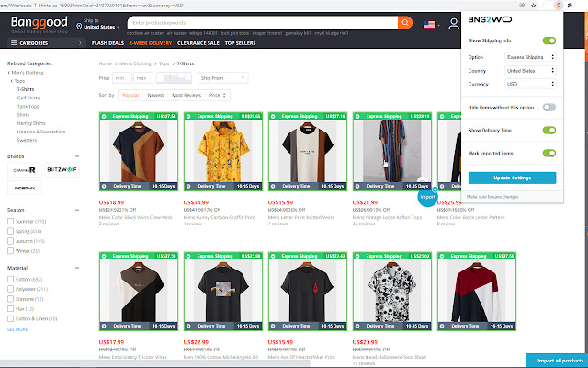588x368 pixels.
Task: Click the Update Settings button
Action: coord(512,178)
